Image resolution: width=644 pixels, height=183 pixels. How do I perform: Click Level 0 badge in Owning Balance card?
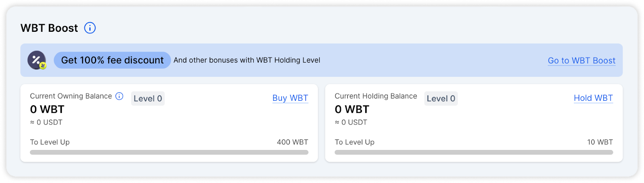[148, 98]
